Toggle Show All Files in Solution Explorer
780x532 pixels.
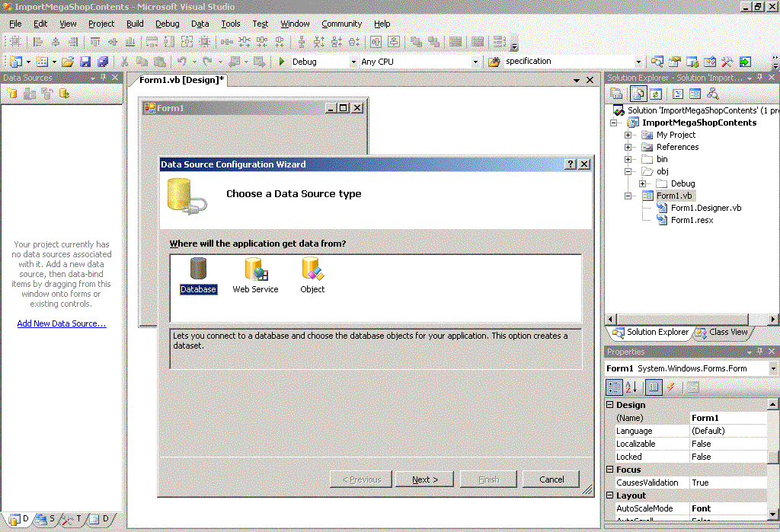(x=638, y=94)
